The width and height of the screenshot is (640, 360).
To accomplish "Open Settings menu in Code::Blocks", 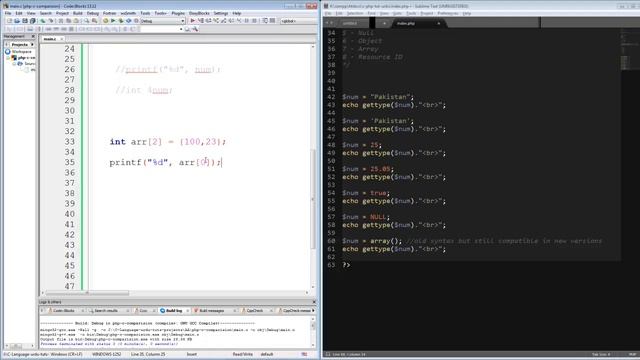I will tap(221, 13).
